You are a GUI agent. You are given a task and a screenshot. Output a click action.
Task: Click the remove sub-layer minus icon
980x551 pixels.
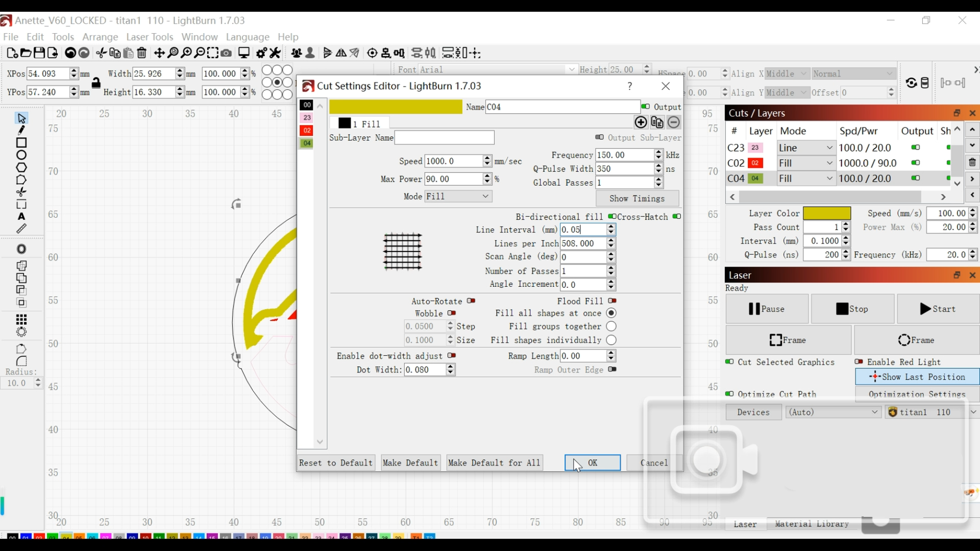point(674,122)
